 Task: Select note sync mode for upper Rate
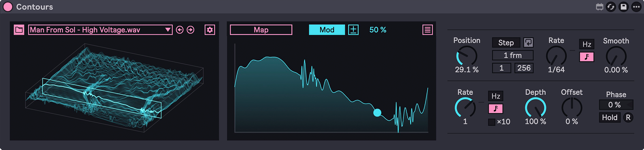click(x=587, y=57)
